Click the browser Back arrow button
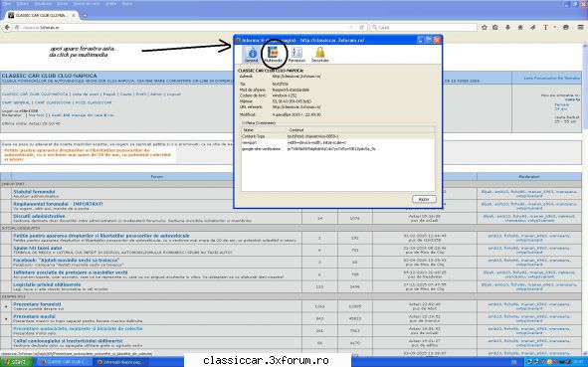This screenshot has width=588, height=367. [x=7, y=28]
